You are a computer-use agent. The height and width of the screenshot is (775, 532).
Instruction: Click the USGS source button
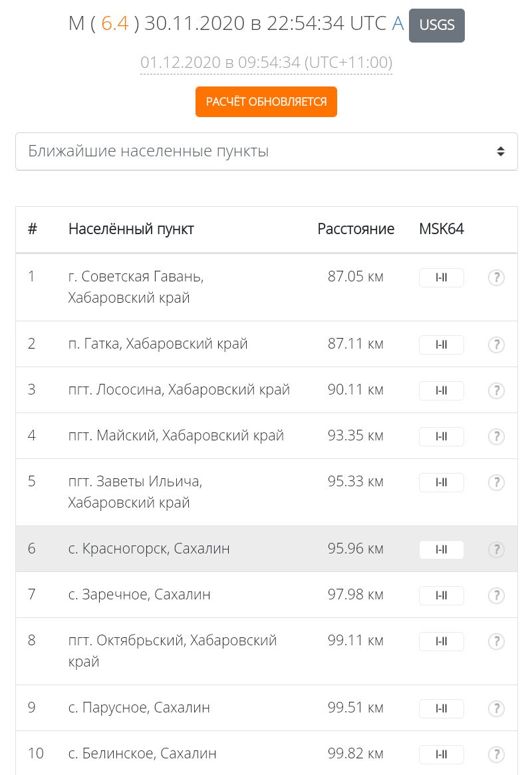coord(437,25)
